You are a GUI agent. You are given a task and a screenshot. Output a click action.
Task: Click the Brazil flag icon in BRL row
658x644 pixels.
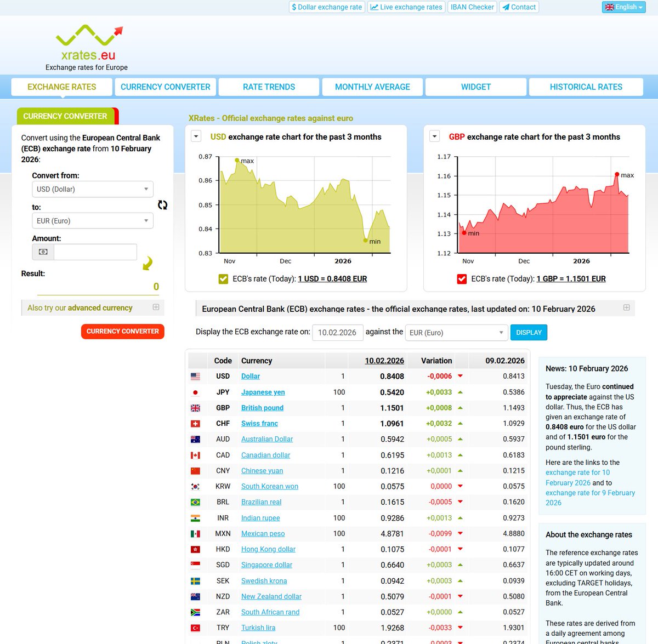(195, 502)
